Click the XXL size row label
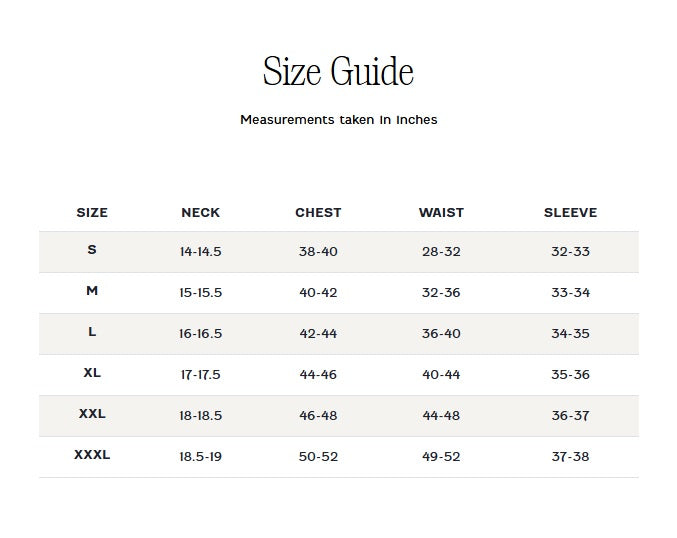This screenshot has height=538, width=677. point(92,414)
